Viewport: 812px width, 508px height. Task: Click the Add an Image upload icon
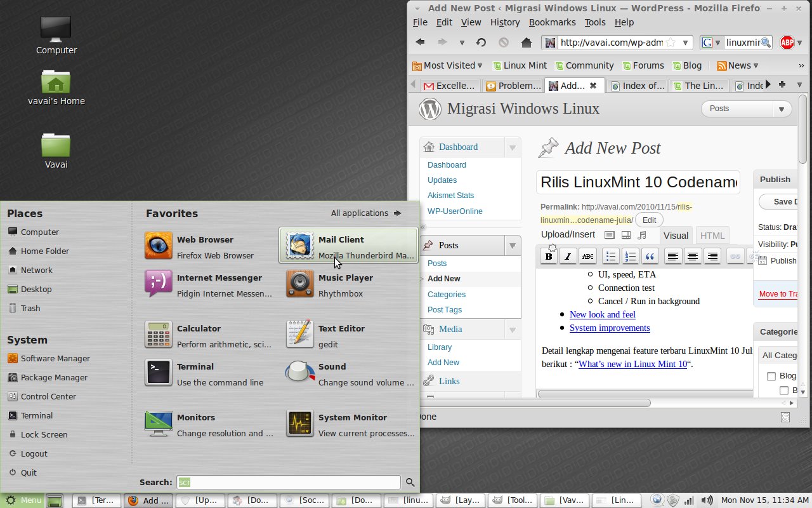[x=609, y=235]
